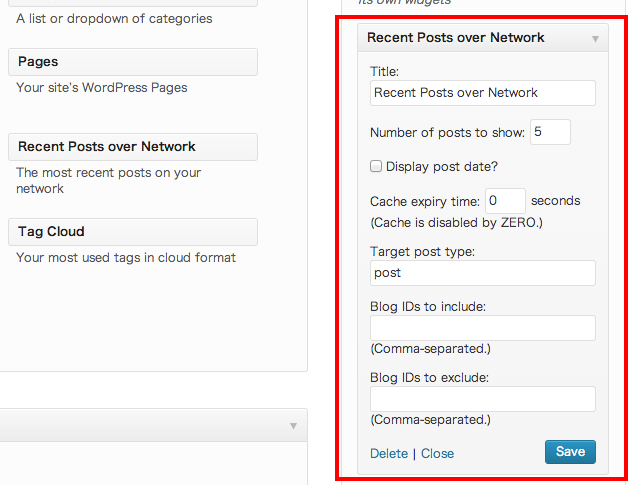Click the Blog IDs to include field

tap(482, 328)
